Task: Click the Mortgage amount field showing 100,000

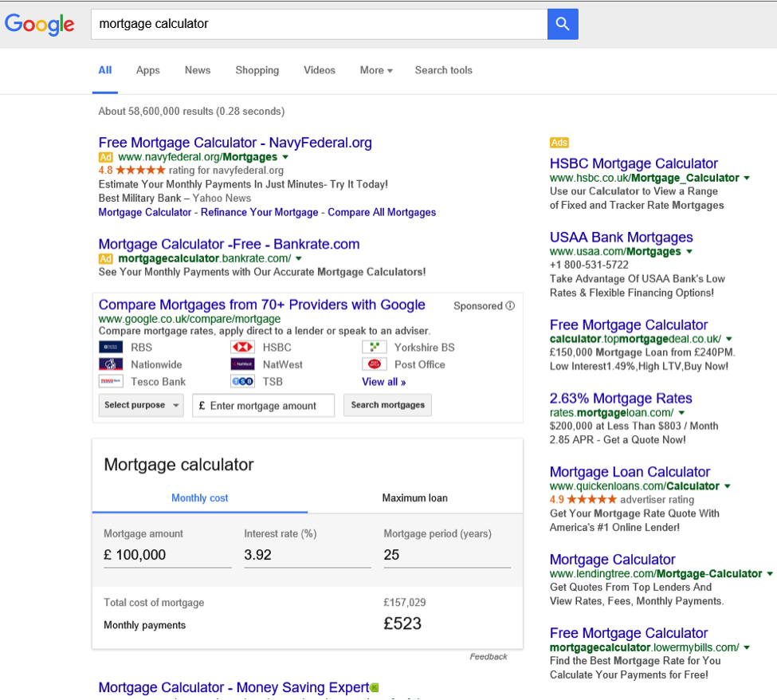Action: click(167, 555)
